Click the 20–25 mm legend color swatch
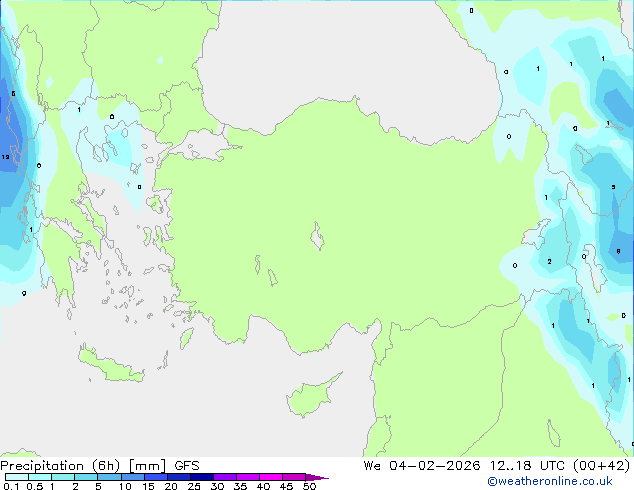This screenshot has width=634, height=490. click(179, 477)
